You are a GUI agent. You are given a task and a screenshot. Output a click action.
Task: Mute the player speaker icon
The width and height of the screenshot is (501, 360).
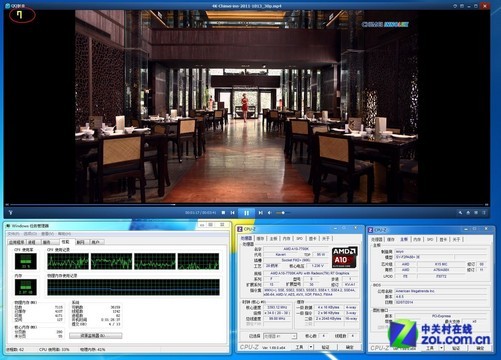(269, 213)
